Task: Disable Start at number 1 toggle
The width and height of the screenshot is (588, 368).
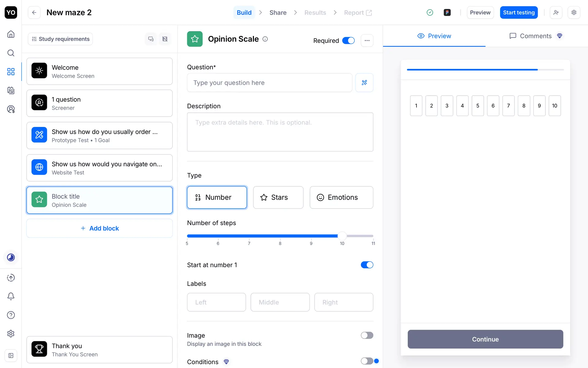Action: (367, 265)
